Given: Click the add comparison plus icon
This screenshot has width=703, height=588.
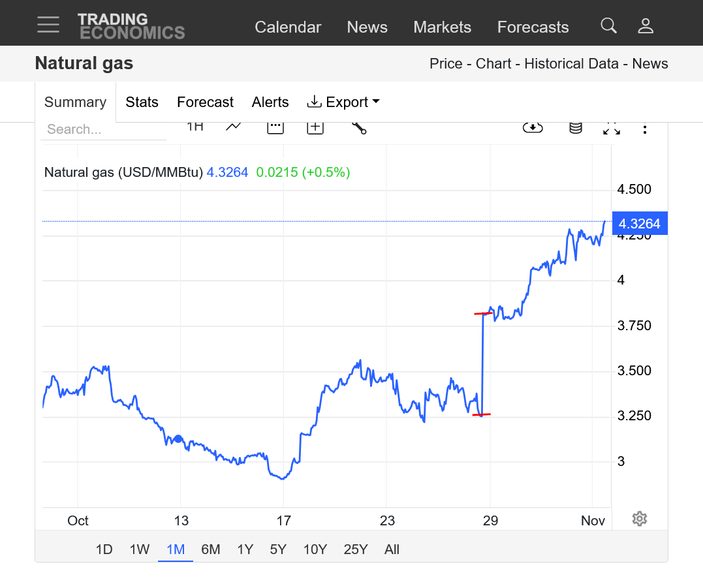Looking at the screenshot, I should (x=315, y=128).
